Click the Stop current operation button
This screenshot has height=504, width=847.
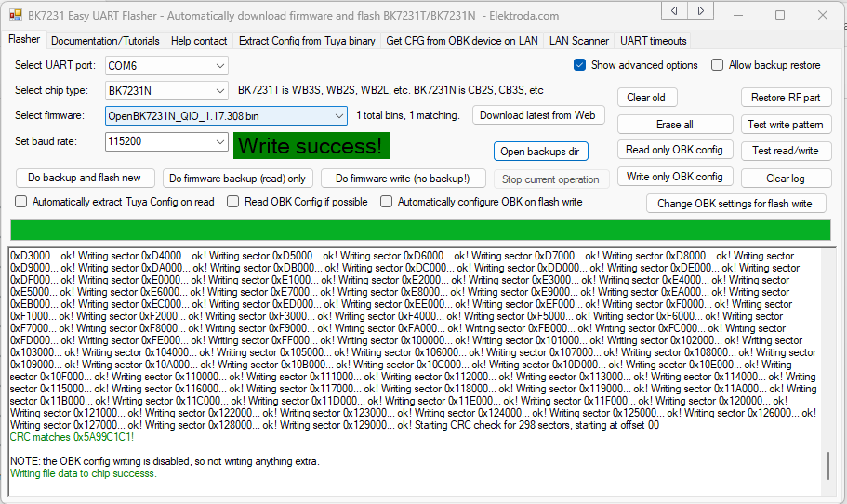point(550,179)
